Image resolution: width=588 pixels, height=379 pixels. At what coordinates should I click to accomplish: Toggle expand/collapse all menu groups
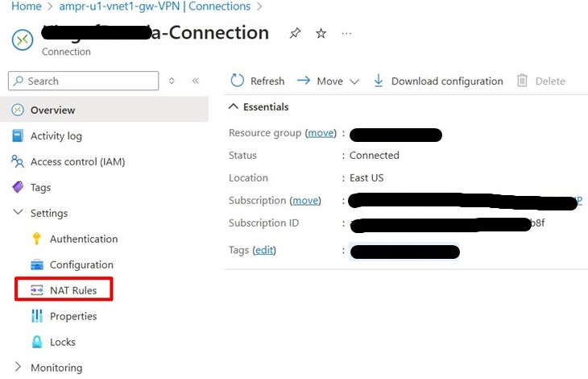tap(172, 81)
